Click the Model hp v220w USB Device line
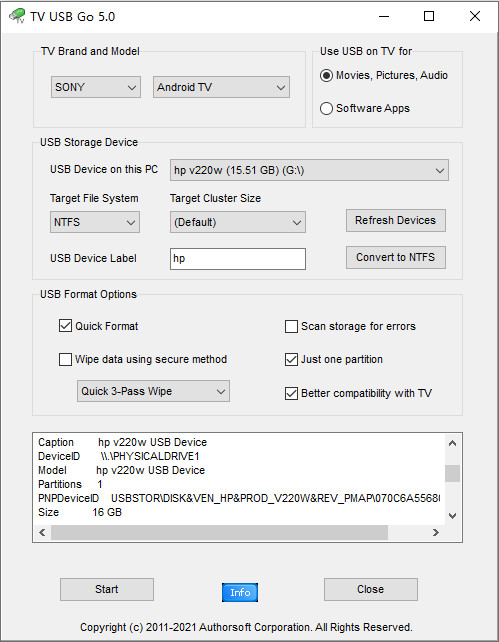The image size is (499, 642). 121,470
